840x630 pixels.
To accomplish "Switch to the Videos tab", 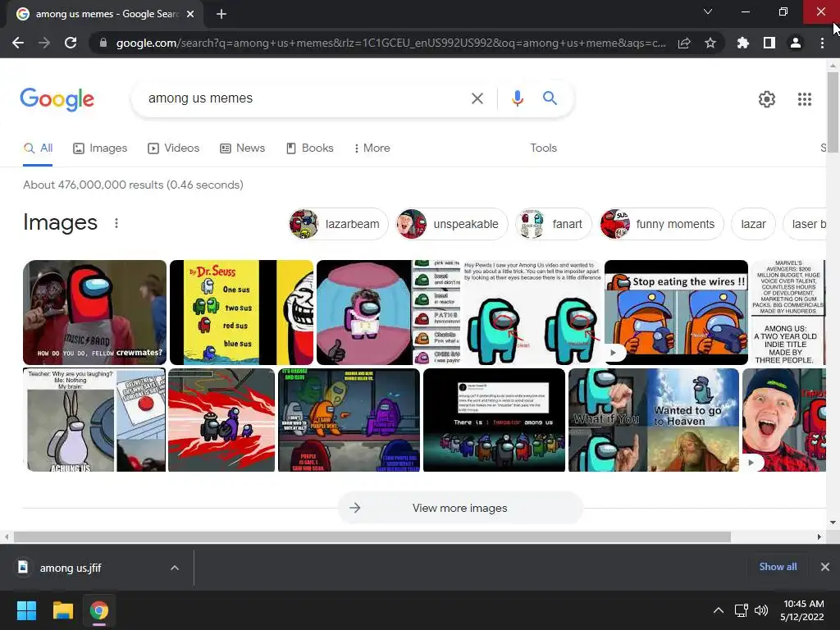I will [174, 148].
